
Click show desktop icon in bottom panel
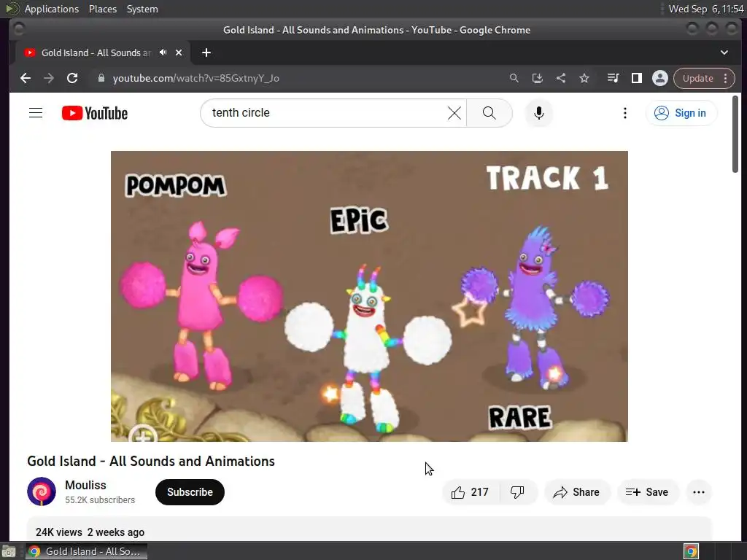pyautogui.click(x=9, y=551)
